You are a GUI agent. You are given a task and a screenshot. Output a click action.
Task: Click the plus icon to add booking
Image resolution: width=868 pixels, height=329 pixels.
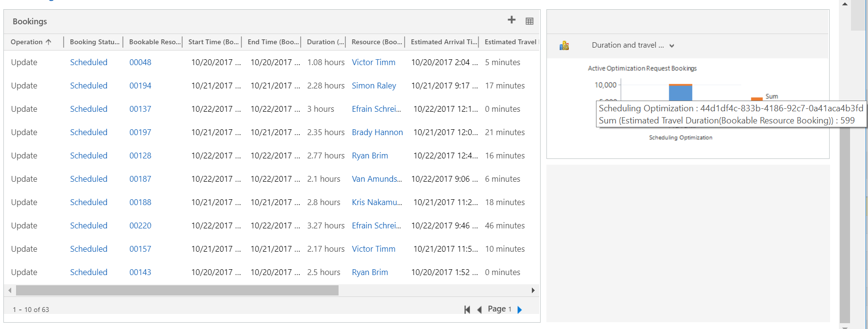[x=511, y=20]
